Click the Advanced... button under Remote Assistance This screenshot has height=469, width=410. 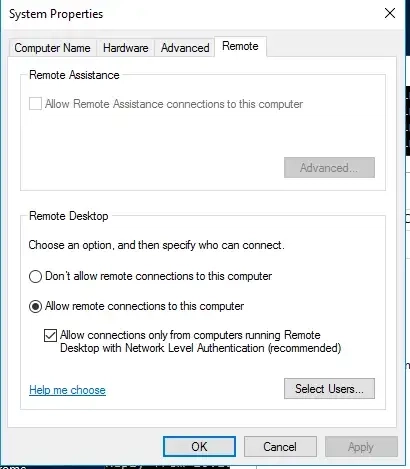pos(329,168)
